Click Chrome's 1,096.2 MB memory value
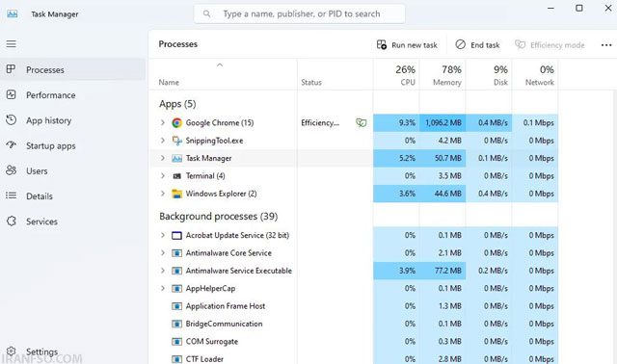Image resolution: width=617 pixels, height=364 pixels. (443, 122)
